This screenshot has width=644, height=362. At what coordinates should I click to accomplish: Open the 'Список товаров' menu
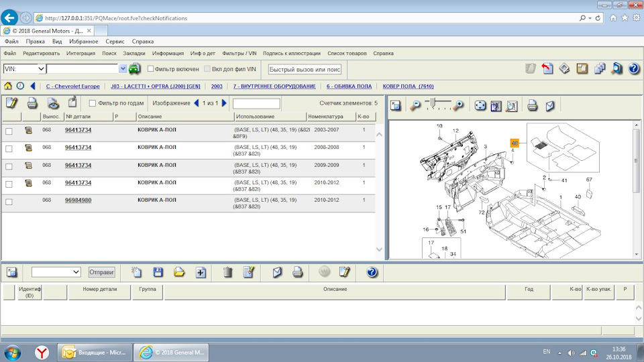pos(347,54)
